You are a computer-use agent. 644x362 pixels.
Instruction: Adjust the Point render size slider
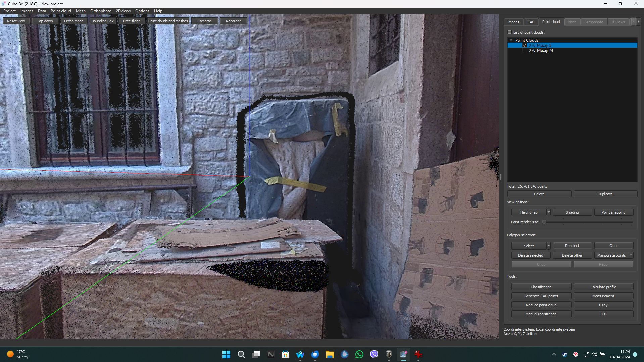[x=544, y=222]
